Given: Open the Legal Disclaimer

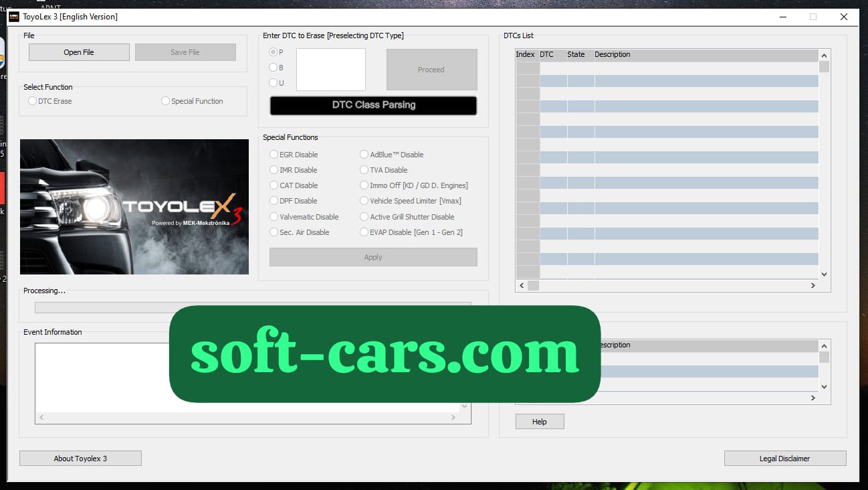Looking at the screenshot, I should point(785,459).
